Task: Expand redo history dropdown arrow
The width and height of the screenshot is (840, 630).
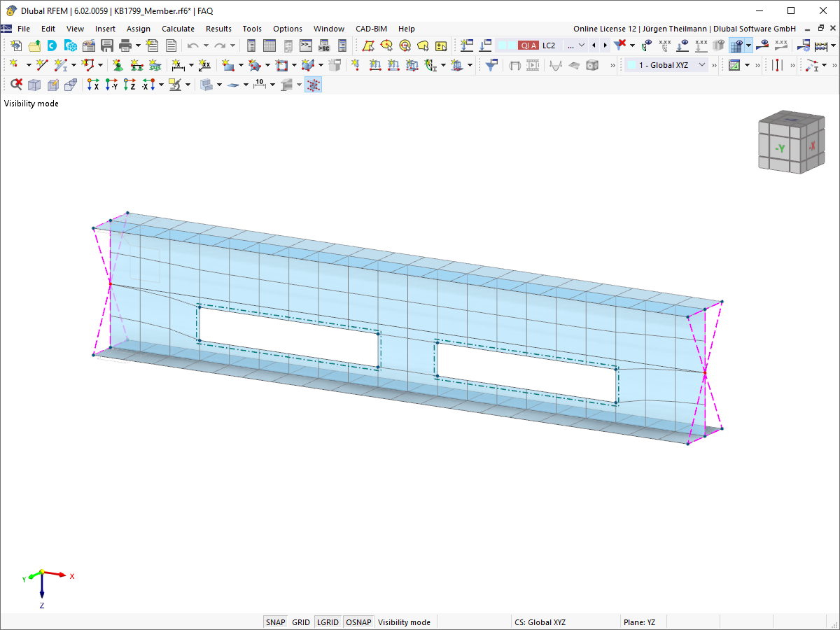Action: (233, 45)
